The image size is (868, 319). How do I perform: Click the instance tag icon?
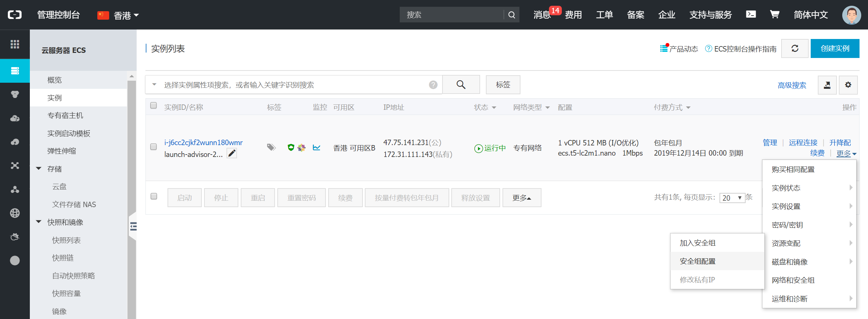[271, 147]
